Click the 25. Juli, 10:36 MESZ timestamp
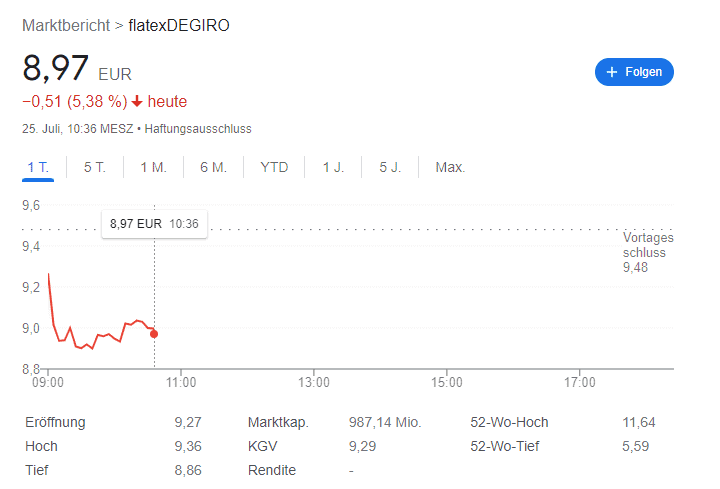Image resolution: width=720 pixels, height=489 pixels. [78, 129]
